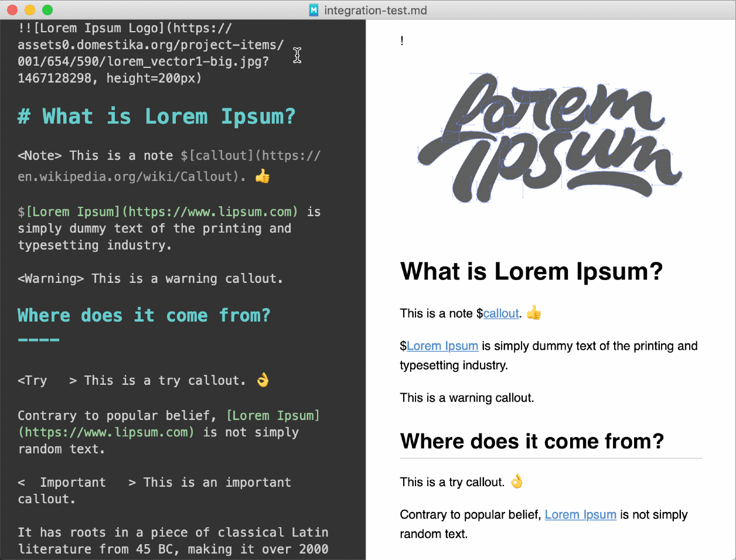736x560 pixels.
Task: Click the Lorem Ipsum logo image in preview
Action: point(549,138)
